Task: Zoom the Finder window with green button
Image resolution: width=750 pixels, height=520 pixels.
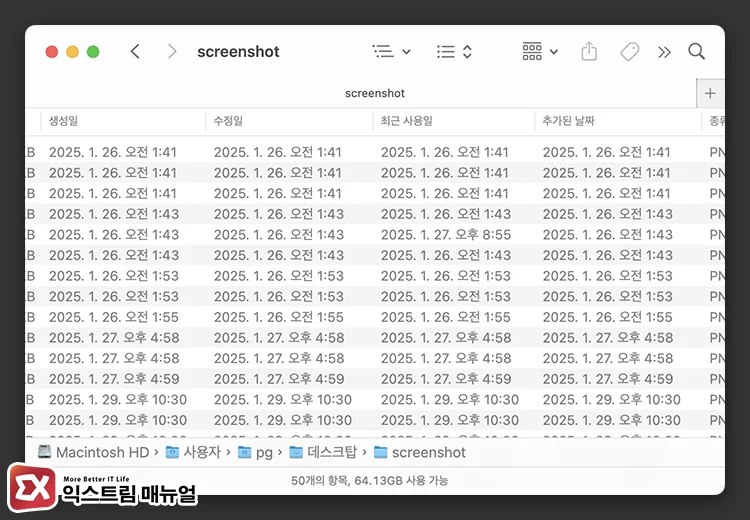Action: [93, 52]
